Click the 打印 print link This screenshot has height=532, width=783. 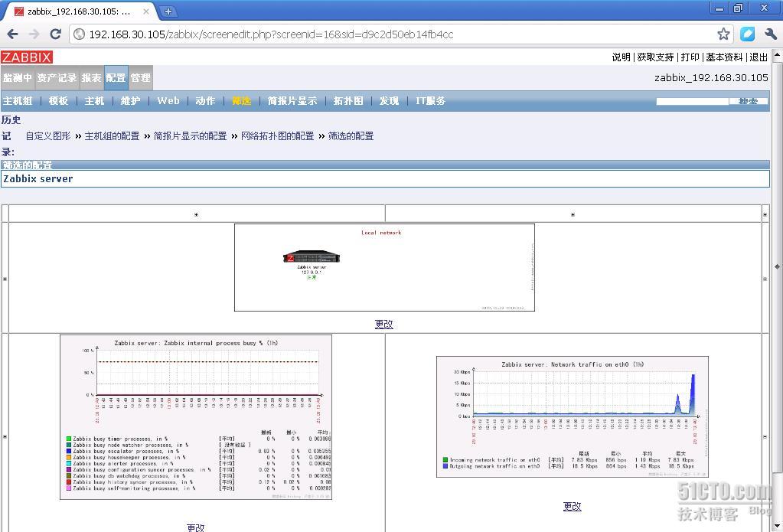point(690,57)
